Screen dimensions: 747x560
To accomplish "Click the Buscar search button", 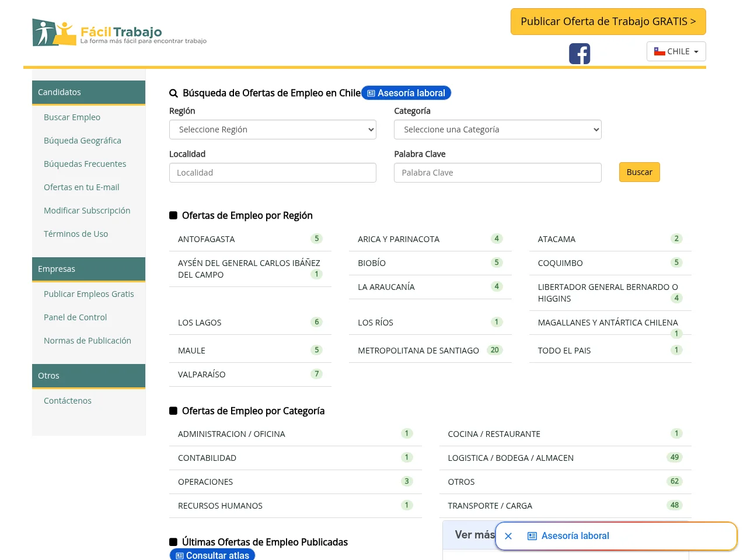I will pos(640,172).
